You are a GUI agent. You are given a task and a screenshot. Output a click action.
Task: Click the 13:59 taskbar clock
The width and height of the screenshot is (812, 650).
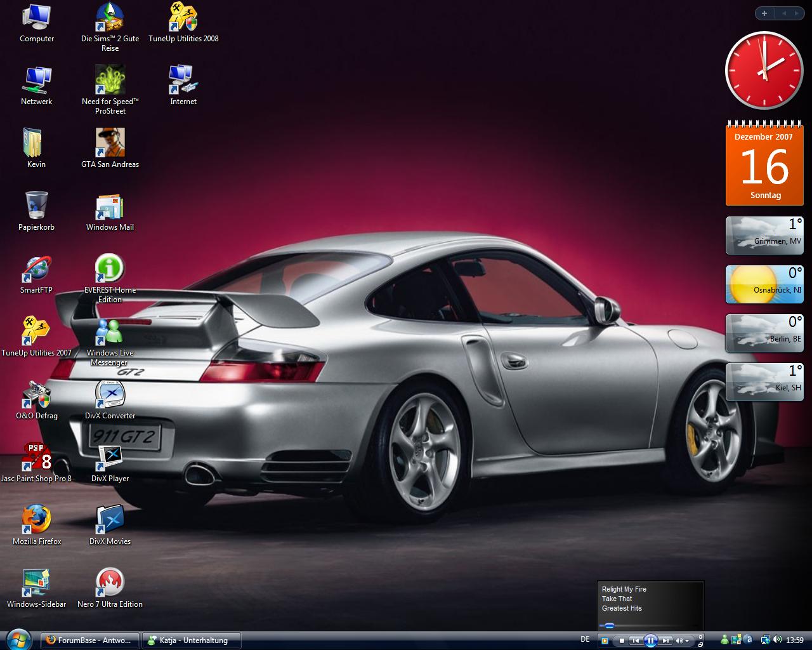click(795, 640)
